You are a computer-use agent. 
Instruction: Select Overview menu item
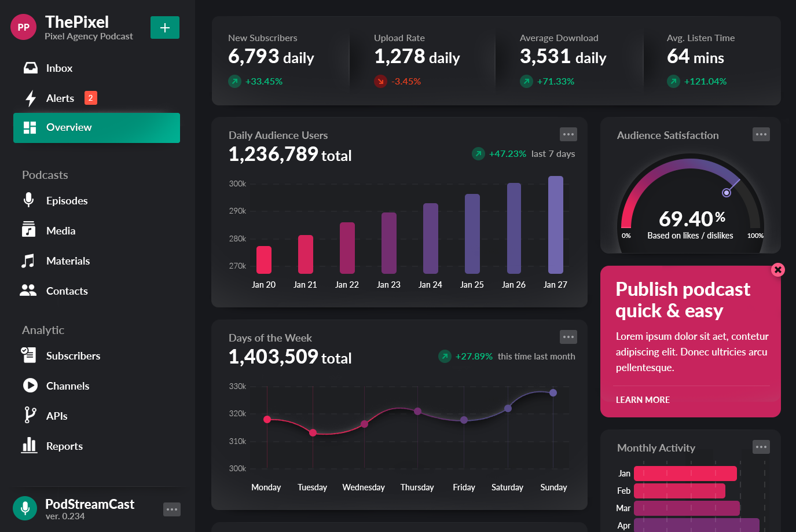pos(97,128)
